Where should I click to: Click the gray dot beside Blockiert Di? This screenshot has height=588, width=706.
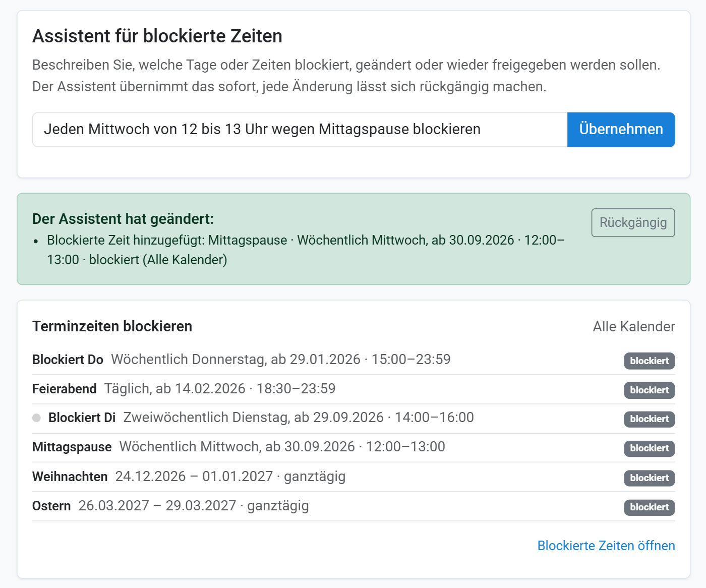36,418
